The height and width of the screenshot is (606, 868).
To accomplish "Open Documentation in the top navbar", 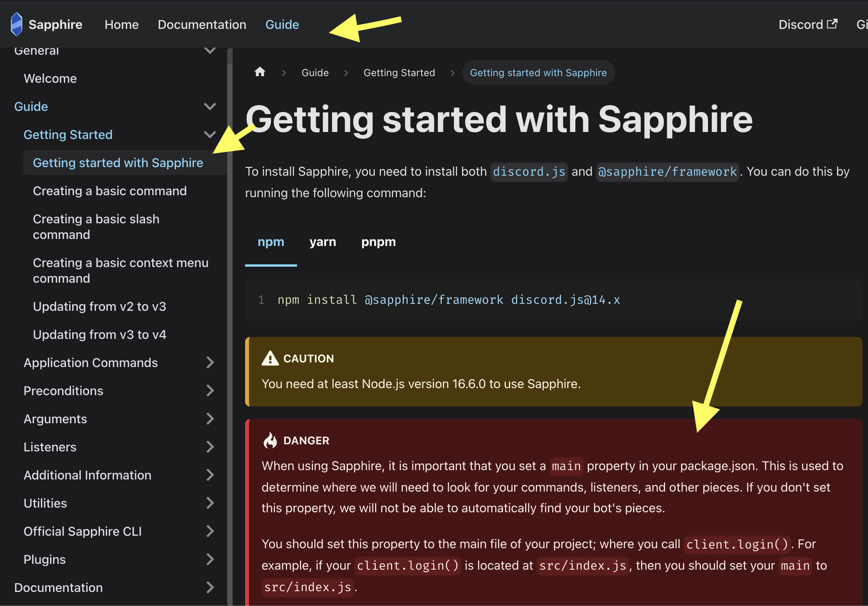I will coord(202,25).
